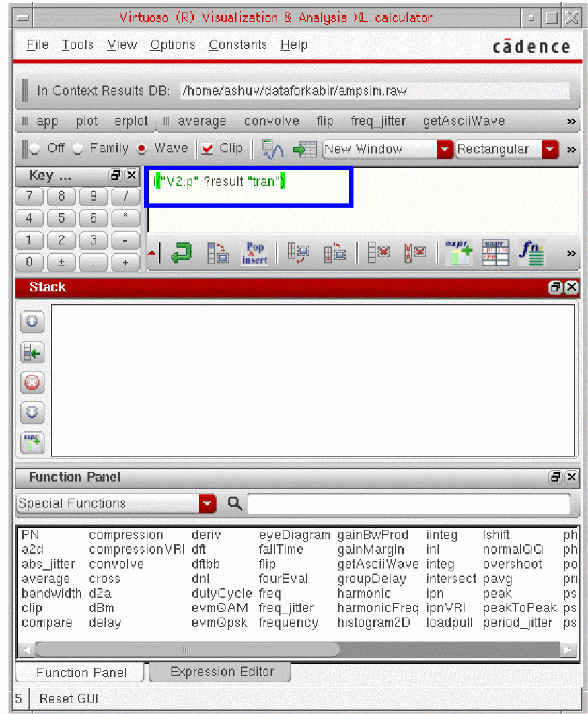Select the overshoot function

pyautogui.click(x=513, y=564)
